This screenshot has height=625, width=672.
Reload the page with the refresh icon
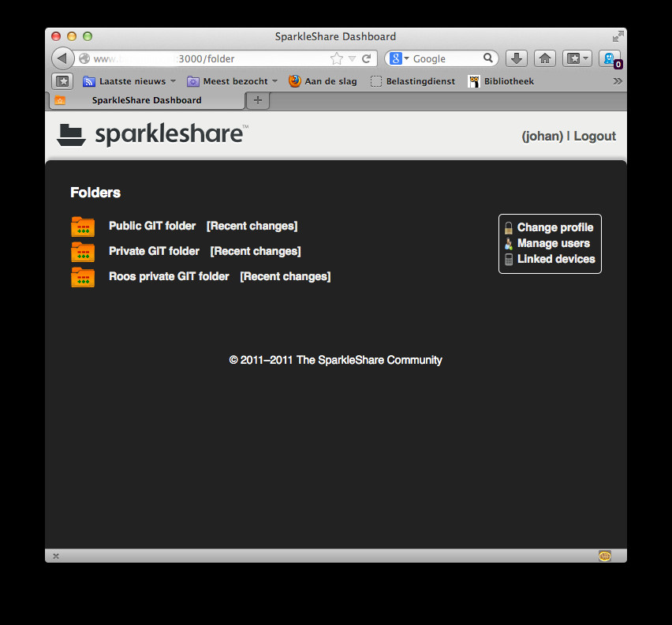click(366, 58)
